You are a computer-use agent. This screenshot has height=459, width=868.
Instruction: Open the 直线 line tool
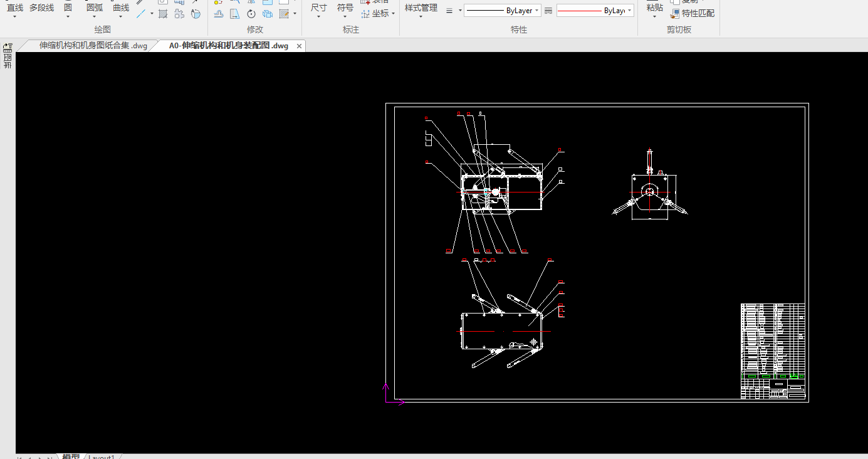[14, 8]
